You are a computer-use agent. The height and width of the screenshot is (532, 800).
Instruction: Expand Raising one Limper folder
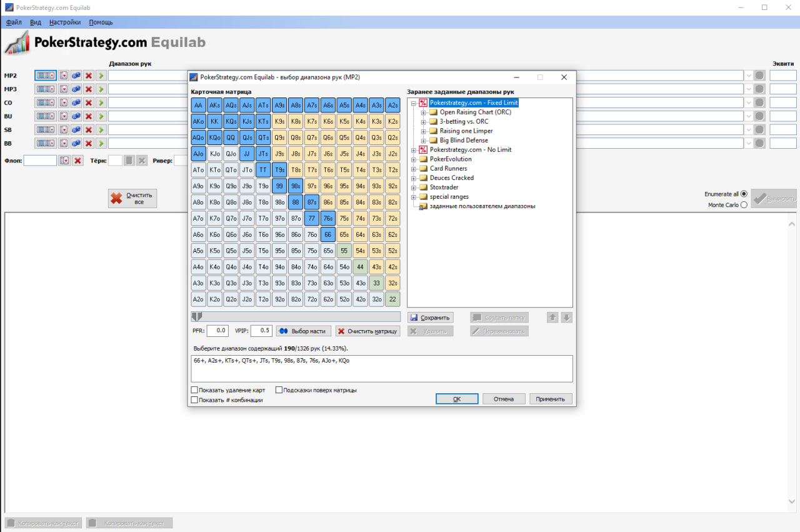click(424, 131)
